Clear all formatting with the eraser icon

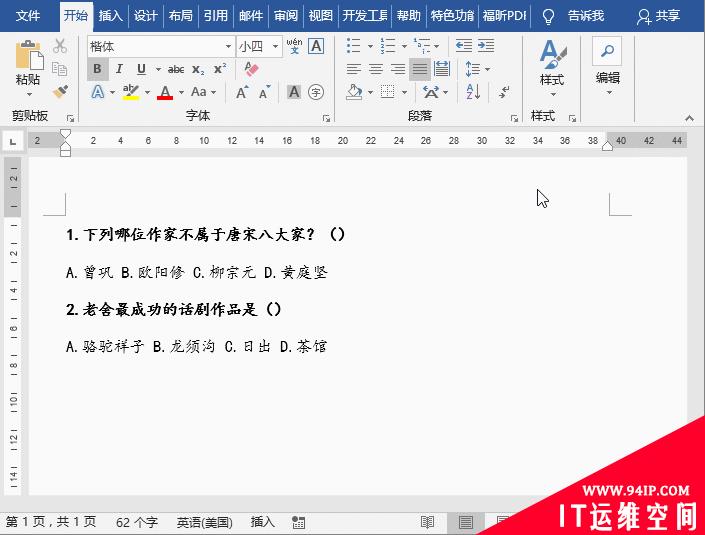(251, 69)
